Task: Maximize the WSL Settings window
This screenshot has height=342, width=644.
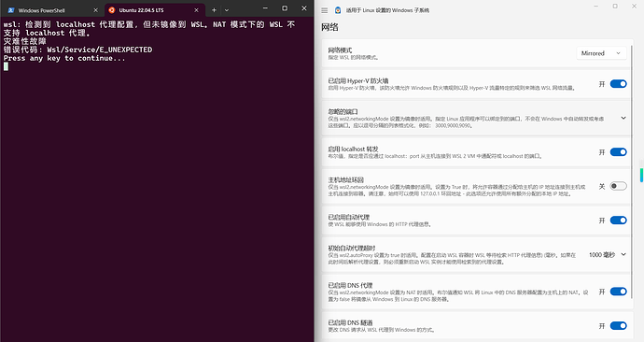Action: [x=615, y=7]
